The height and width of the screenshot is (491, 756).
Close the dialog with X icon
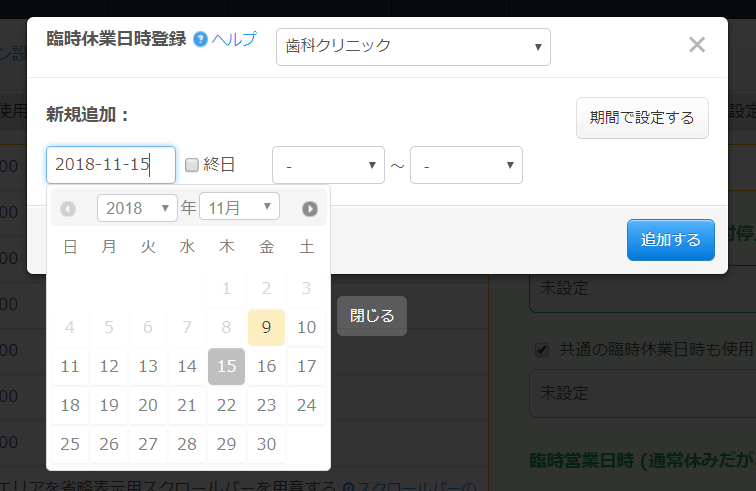click(697, 45)
